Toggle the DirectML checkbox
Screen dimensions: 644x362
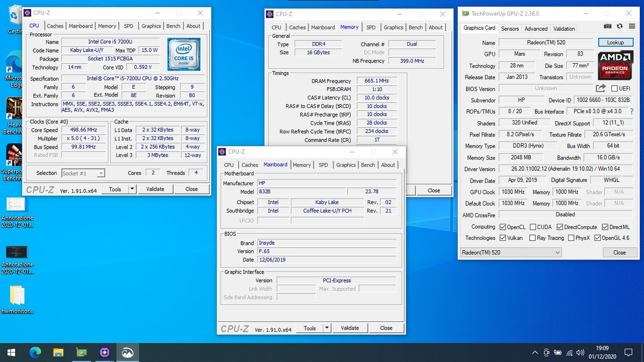click(605, 227)
